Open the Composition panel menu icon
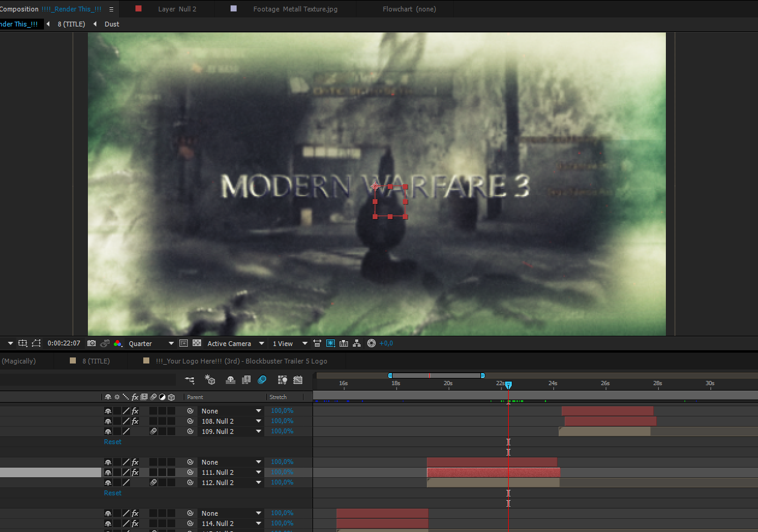758x532 pixels. (x=111, y=9)
